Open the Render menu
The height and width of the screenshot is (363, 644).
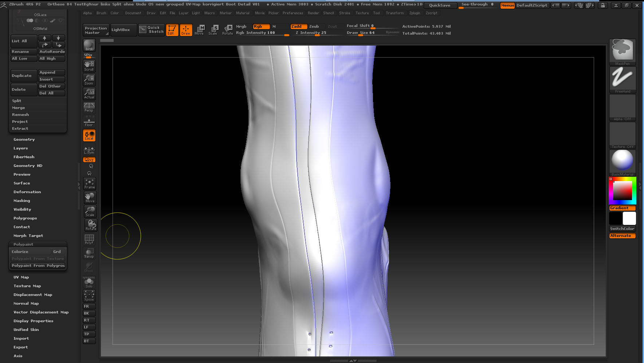click(313, 13)
